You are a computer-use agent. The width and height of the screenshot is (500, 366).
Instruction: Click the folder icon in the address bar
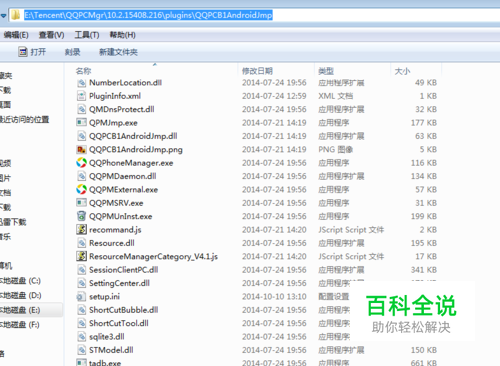(15, 15)
